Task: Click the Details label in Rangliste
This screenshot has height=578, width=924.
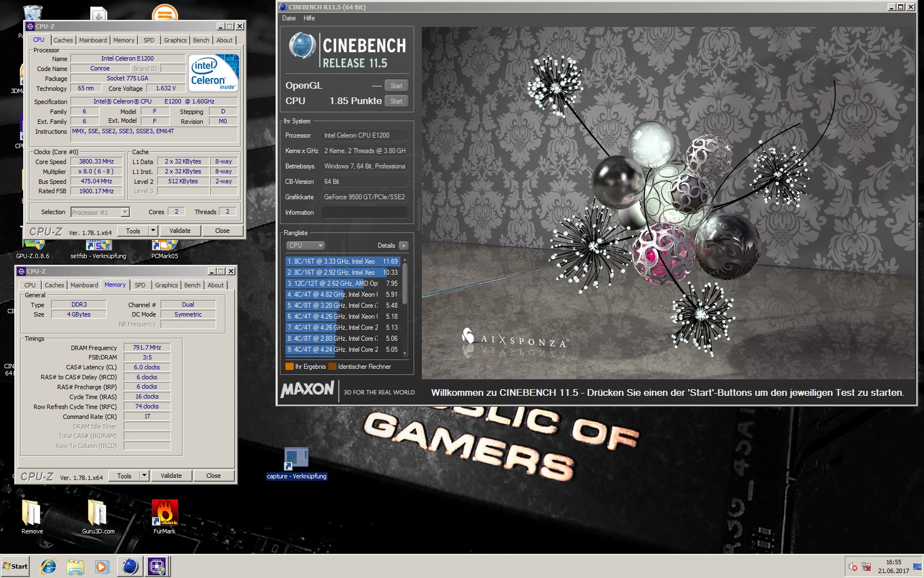Action: click(x=386, y=246)
